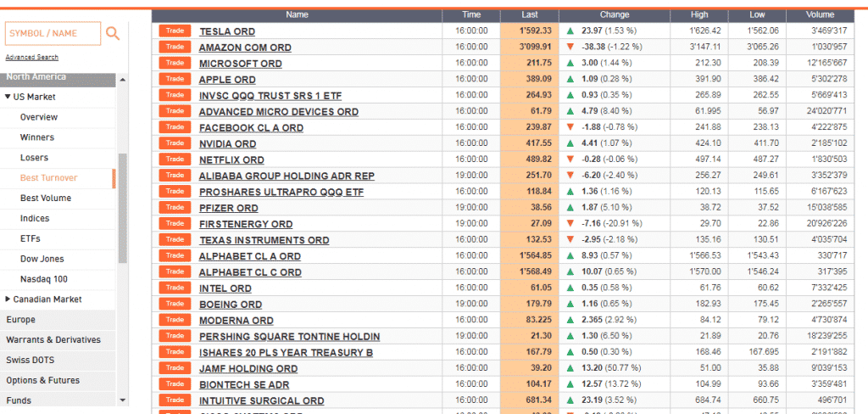Select Dow Jones in the sidebar
The width and height of the screenshot is (868, 414).
(x=42, y=259)
